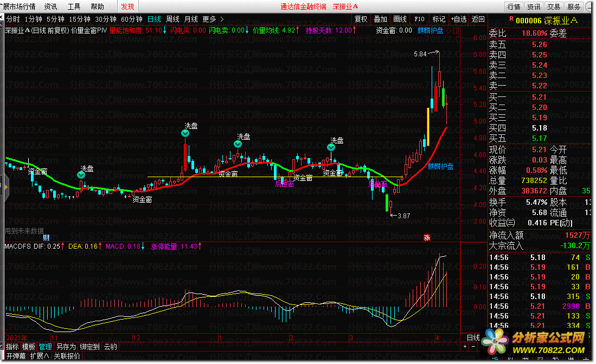The height and width of the screenshot is (364, 596).
Task: Click 麒麟护盘 link in indicator header
Action: 430,30
